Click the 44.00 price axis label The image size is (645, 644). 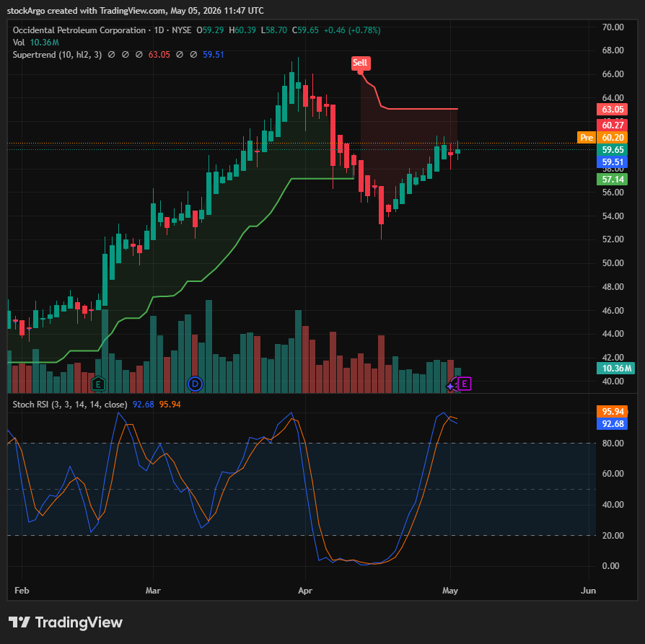(613, 334)
